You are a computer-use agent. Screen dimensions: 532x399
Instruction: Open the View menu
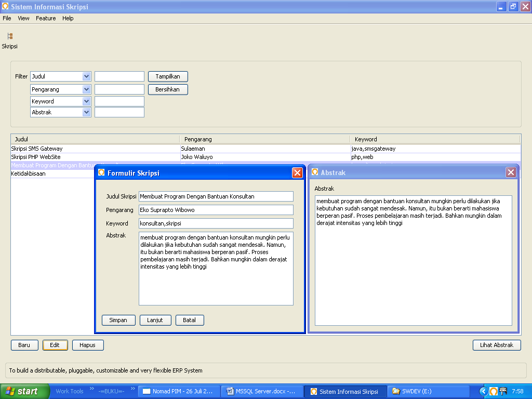(x=23, y=18)
